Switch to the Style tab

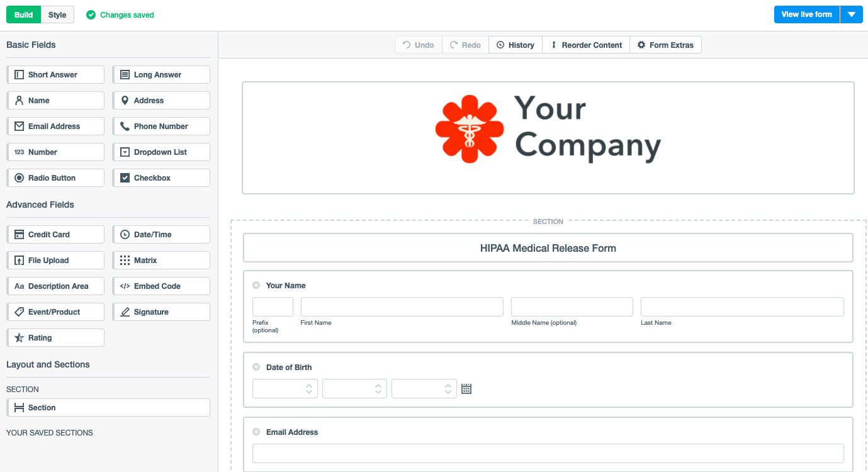point(57,14)
